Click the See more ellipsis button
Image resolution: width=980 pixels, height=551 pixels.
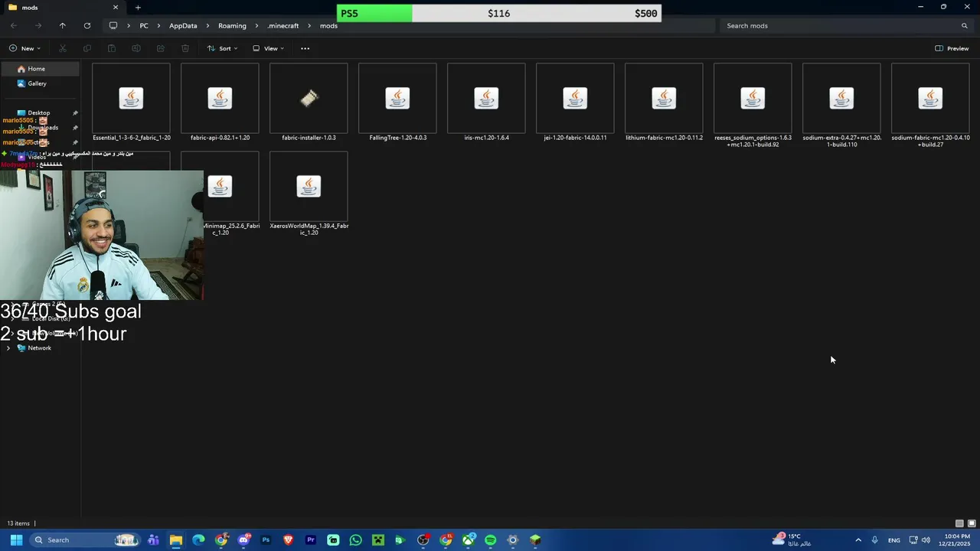pyautogui.click(x=305, y=48)
